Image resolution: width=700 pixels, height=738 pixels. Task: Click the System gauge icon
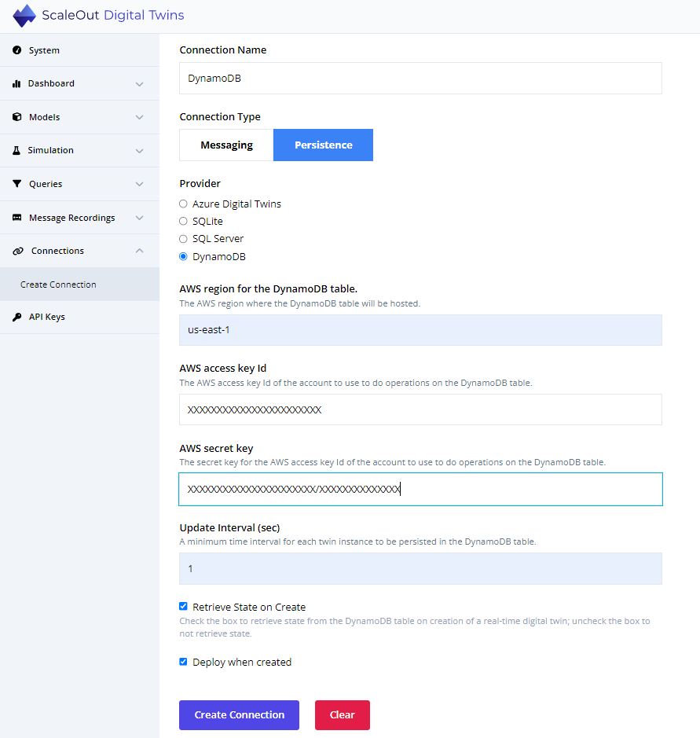(17, 50)
